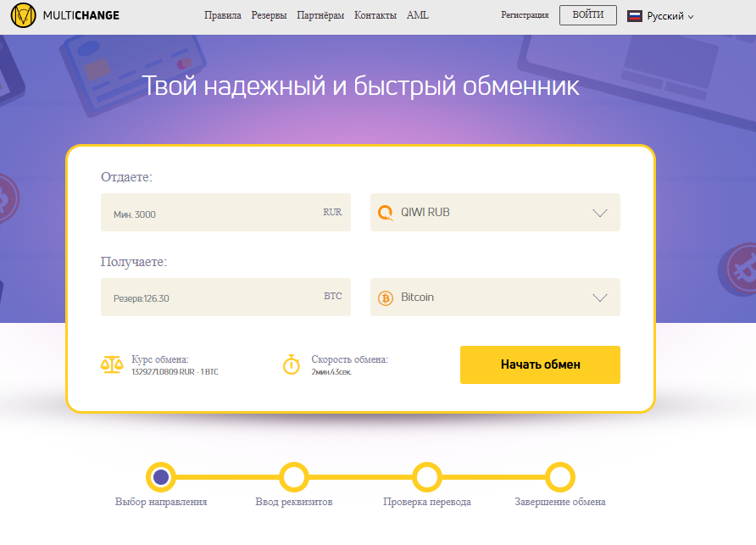
Task: Open the Партнёрам menu item
Action: click(x=320, y=15)
